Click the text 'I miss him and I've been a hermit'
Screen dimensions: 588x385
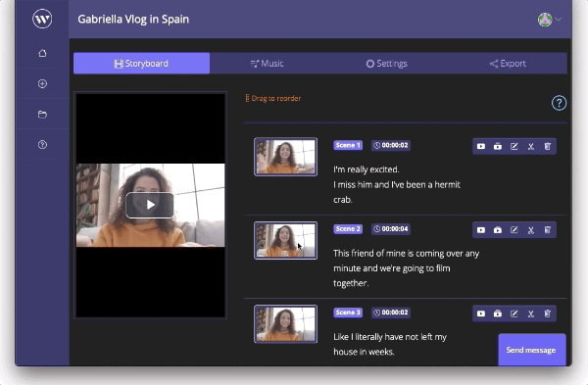397,184
